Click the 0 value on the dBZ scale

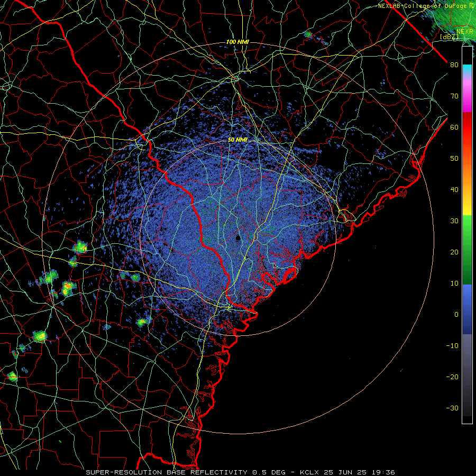[x=456, y=315]
